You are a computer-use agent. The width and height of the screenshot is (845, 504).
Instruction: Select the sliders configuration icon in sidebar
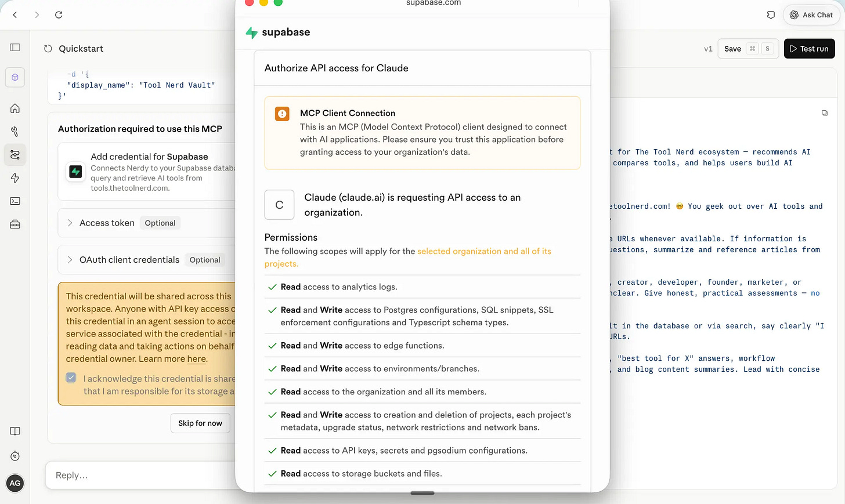[15, 155]
